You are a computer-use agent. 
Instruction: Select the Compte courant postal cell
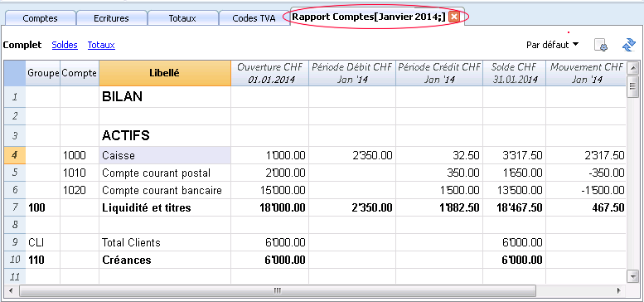[x=165, y=173]
